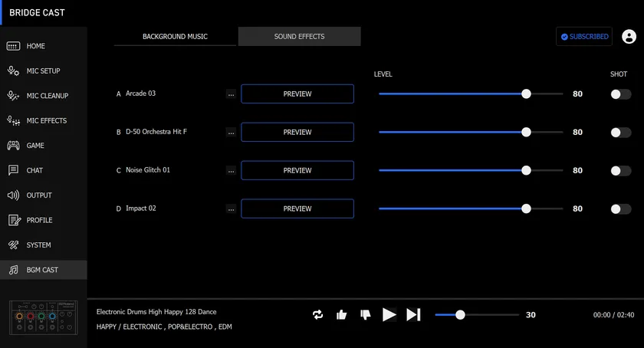644x348 pixels.
Task: Preview the D-50 Orchestra Hit F sound
Action: click(x=297, y=133)
